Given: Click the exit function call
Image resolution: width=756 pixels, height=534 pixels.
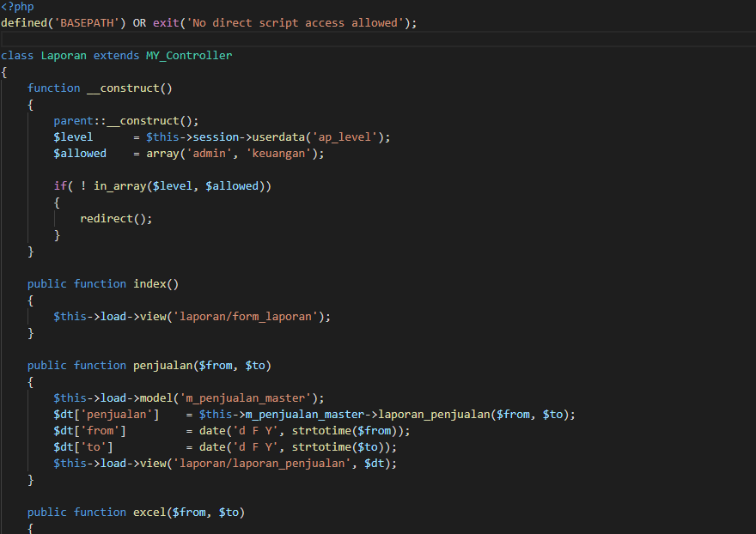Looking at the screenshot, I should 166,23.
